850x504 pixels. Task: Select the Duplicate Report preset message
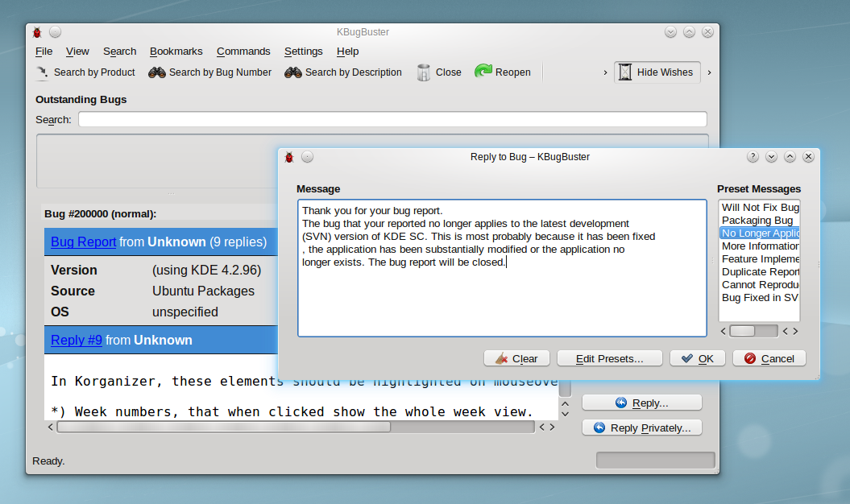tap(760, 272)
